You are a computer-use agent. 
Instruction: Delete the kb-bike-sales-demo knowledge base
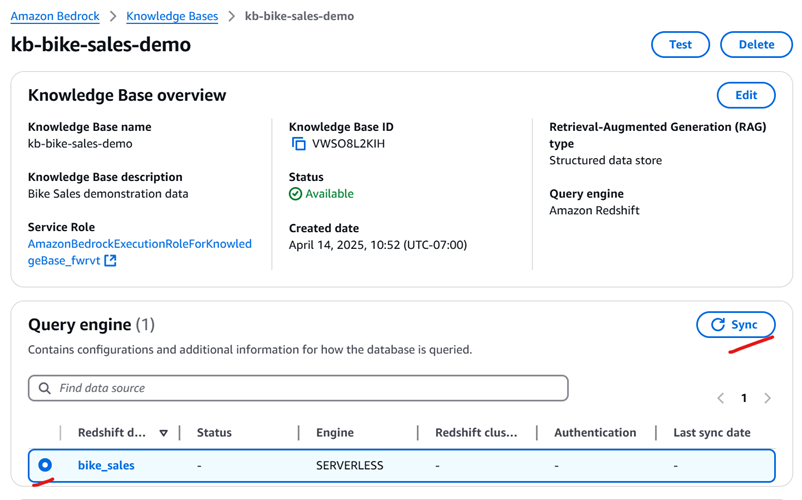(x=756, y=44)
